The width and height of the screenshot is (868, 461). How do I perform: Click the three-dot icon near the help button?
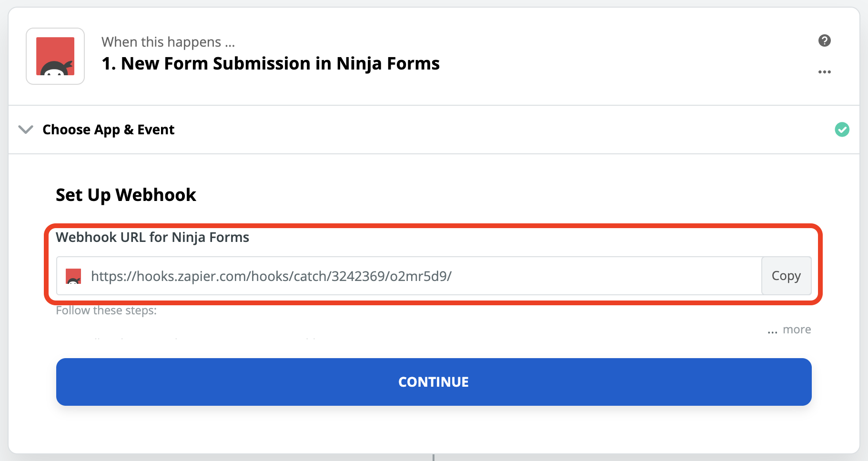pyautogui.click(x=825, y=71)
